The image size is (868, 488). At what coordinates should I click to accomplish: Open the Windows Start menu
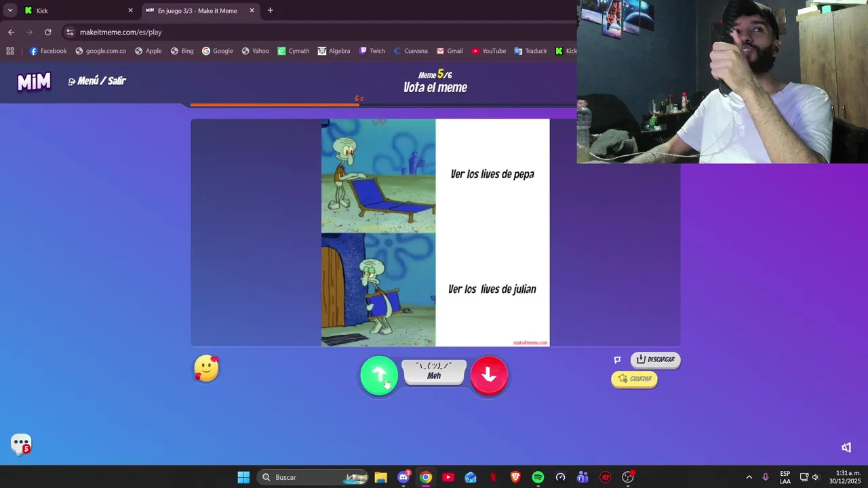[243, 477]
